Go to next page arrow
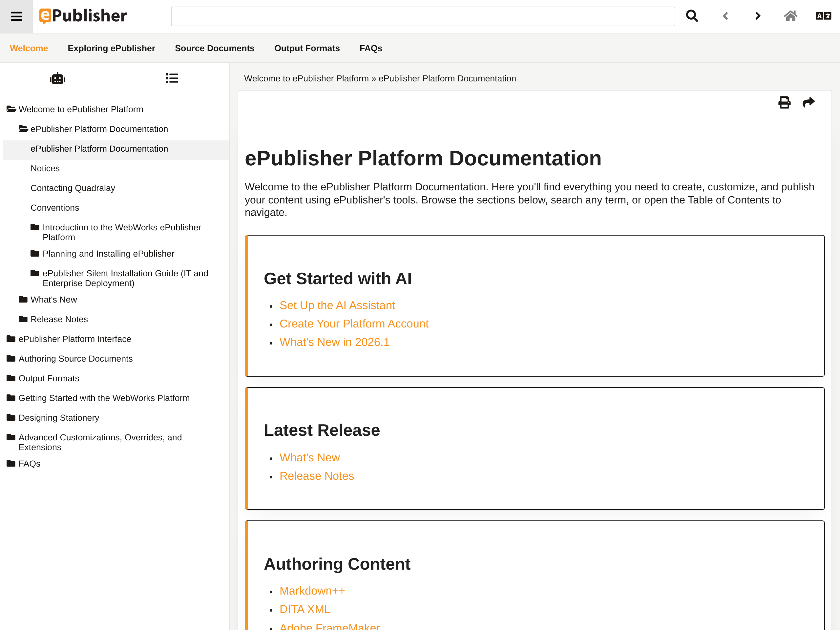Image resolution: width=840 pixels, height=630 pixels. coord(758,16)
